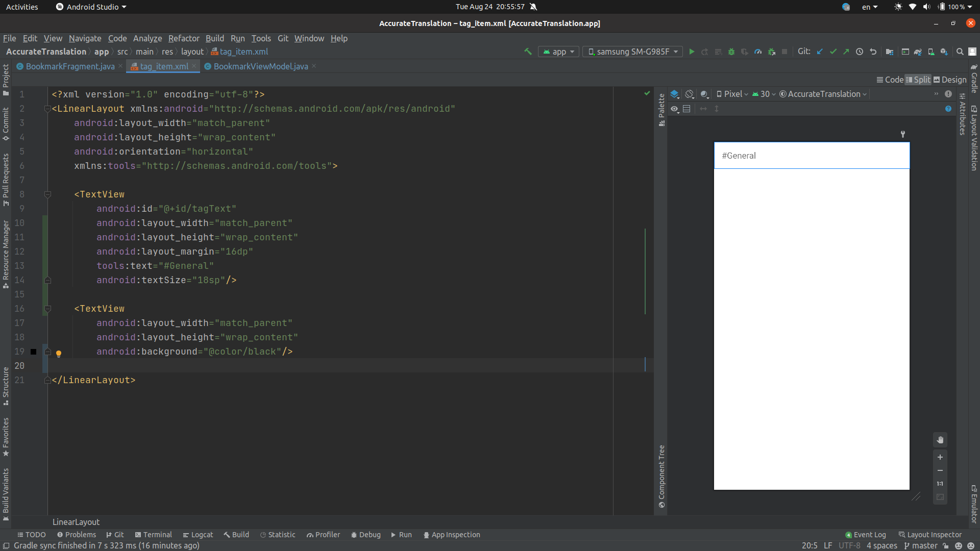
Task: Click Sync Project with Gradle Files icon
Action: 918,52
